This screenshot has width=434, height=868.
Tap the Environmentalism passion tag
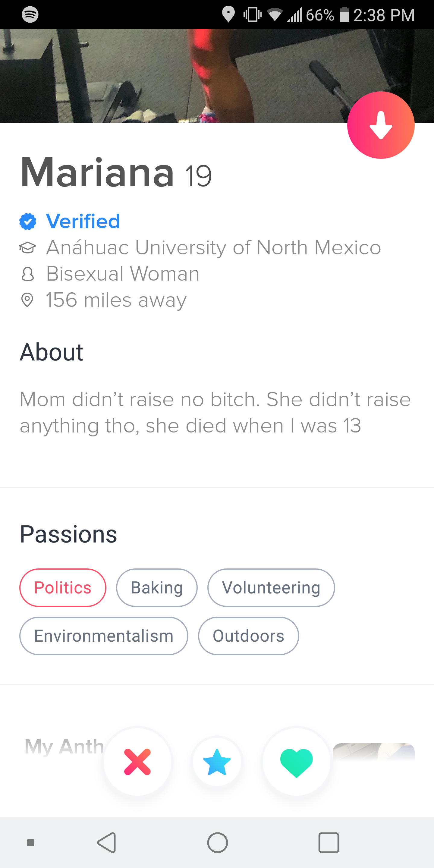(x=104, y=636)
